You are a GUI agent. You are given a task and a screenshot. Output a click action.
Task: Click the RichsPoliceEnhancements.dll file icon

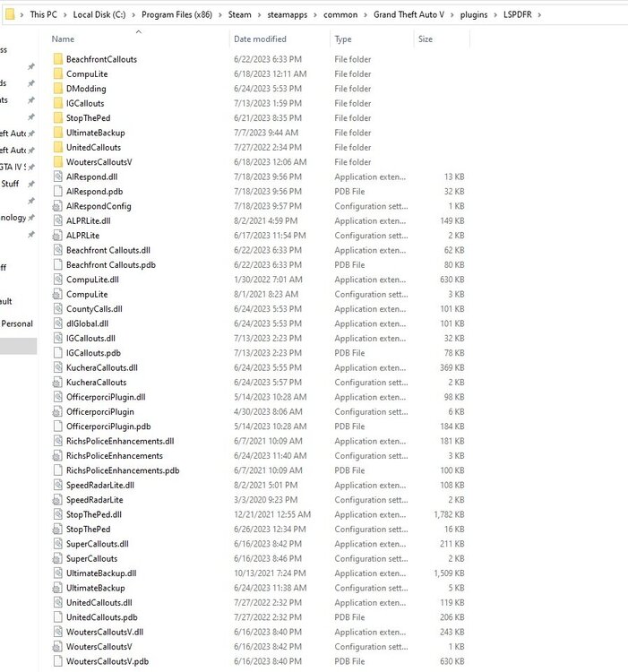(x=58, y=441)
